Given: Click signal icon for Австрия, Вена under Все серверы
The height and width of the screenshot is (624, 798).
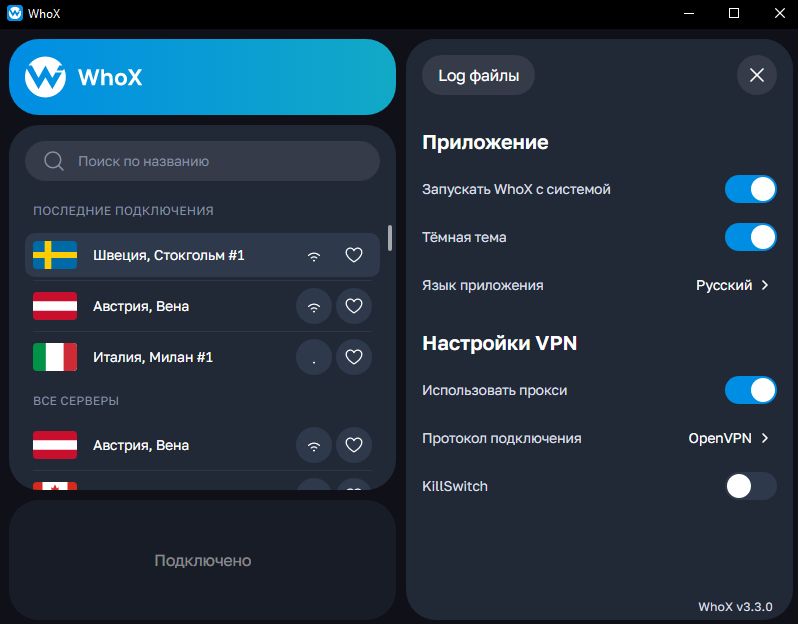Looking at the screenshot, I should point(314,445).
